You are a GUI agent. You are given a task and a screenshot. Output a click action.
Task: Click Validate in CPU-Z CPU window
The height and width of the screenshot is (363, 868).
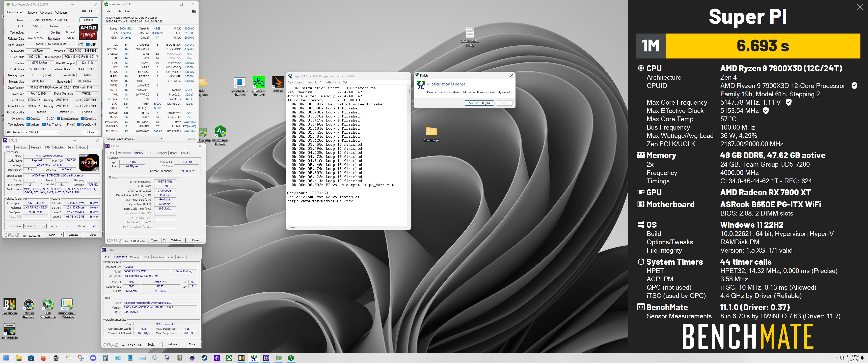(73, 235)
